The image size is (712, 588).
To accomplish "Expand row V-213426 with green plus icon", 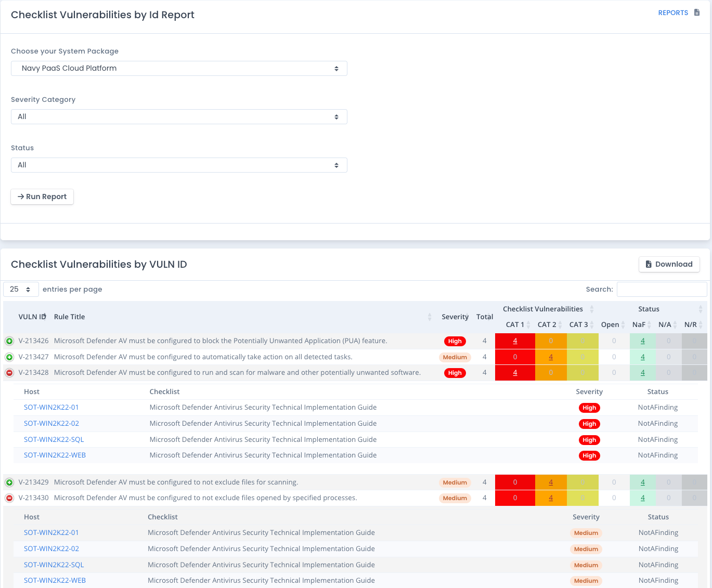I will (x=9, y=341).
